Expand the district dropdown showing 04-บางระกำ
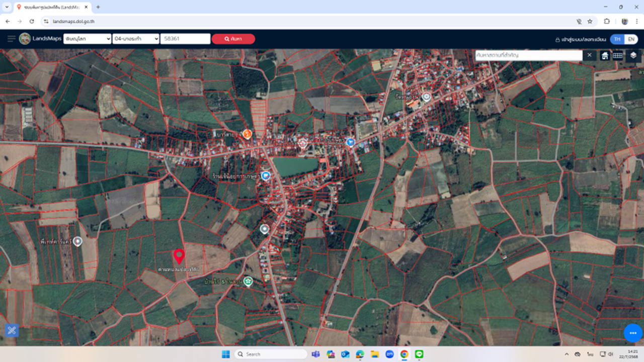644x362 pixels. pyautogui.click(x=136, y=39)
